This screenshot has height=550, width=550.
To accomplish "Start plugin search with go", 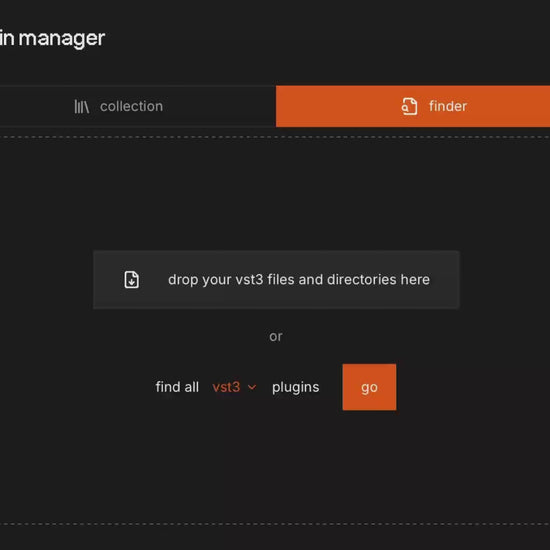I will (369, 387).
